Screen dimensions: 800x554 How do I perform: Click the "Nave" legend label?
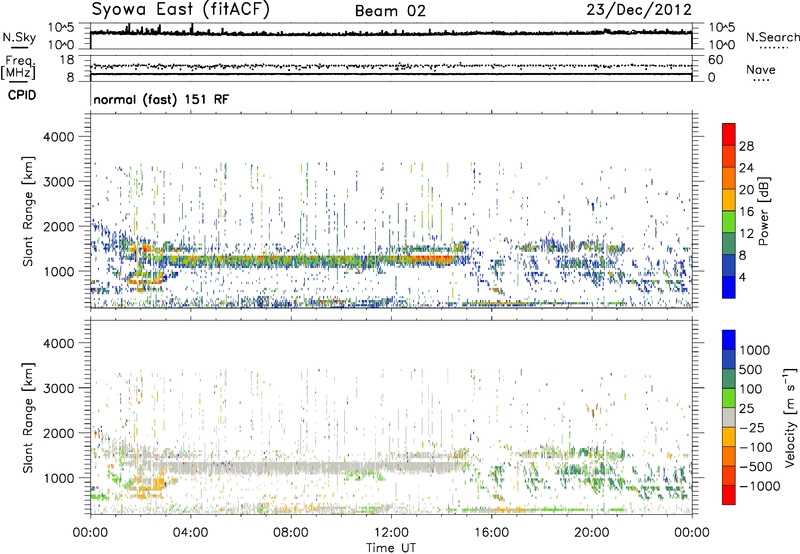click(x=761, y=70)
